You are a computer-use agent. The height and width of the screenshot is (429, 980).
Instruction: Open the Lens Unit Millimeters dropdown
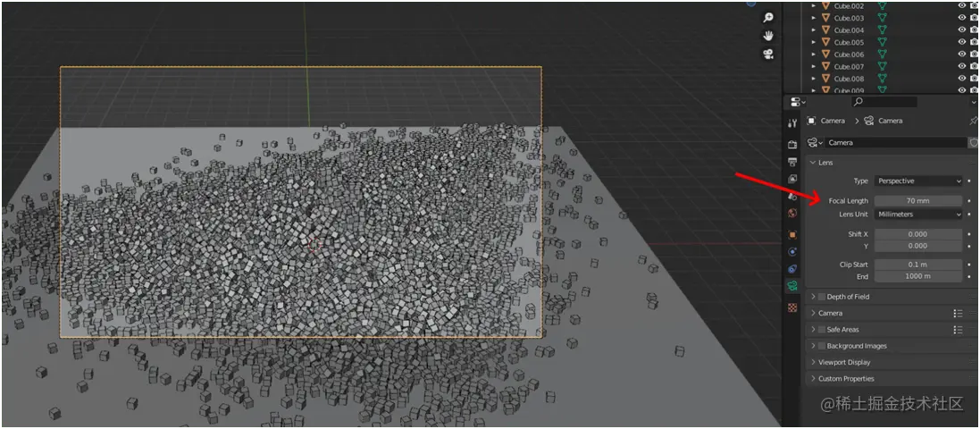(918, 214)
